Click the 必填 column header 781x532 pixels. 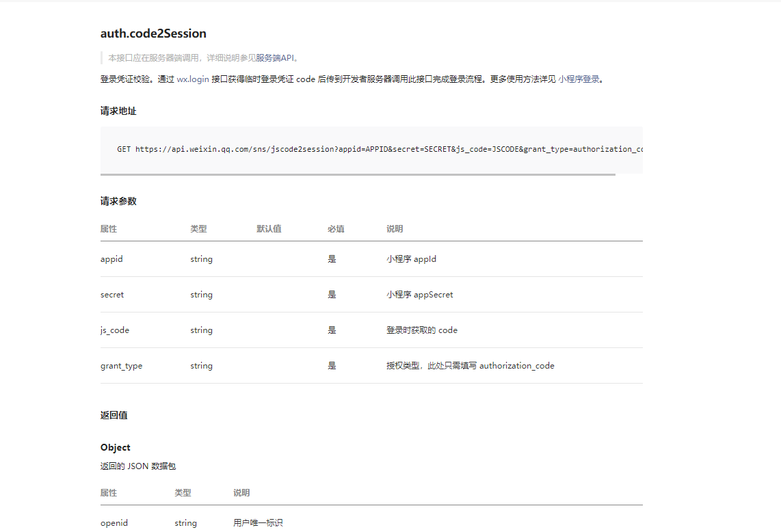(336, 228)
